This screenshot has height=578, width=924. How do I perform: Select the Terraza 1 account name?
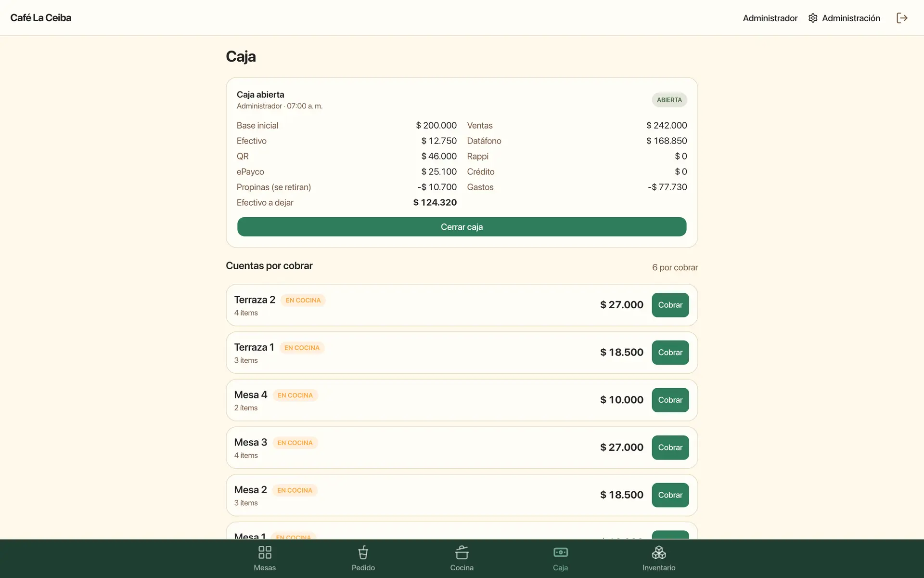pos(254,347)
